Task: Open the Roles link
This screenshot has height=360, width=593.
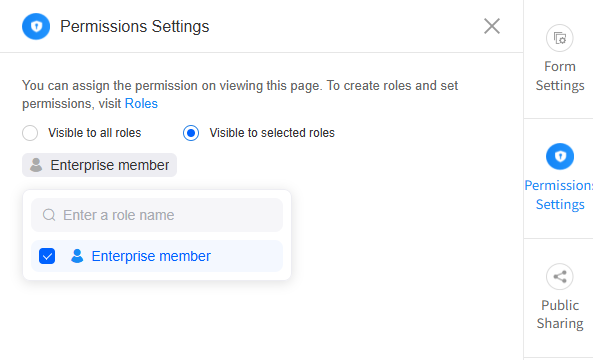Action: 141,104
